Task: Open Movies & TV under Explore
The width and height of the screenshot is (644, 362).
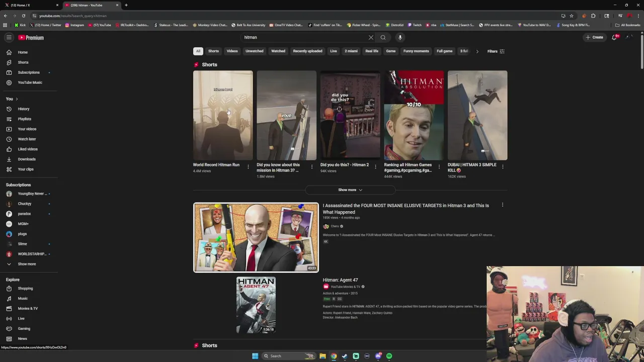Action: (29, 309)
